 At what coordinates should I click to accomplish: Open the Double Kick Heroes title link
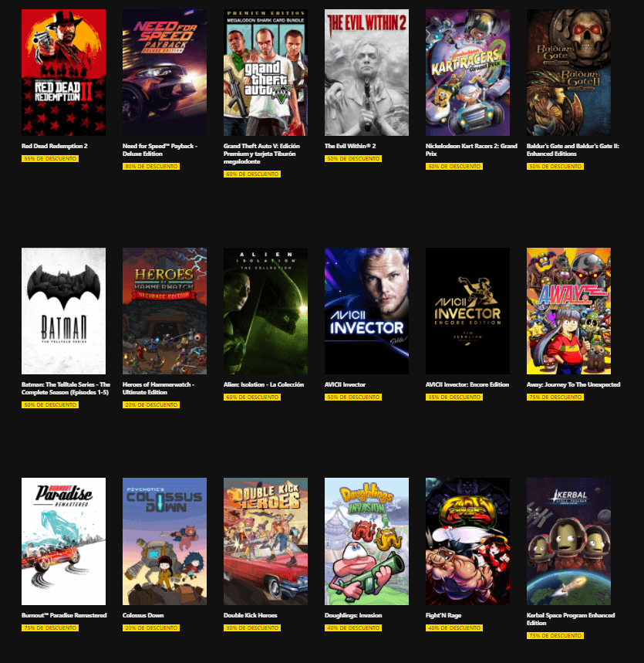[x=250, y=615]
